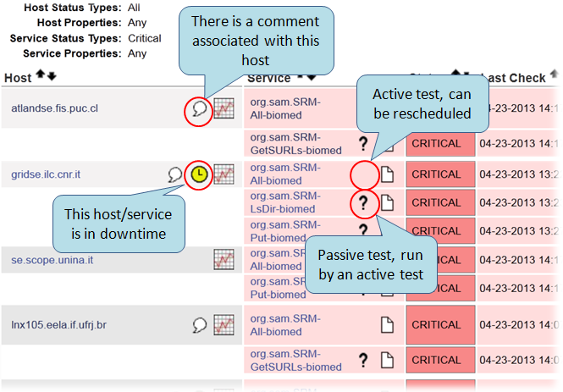Click the document icon on gridse's SRM-All-biomed row
Viewport: 563px width, 392px height.
tap(387, 174)
